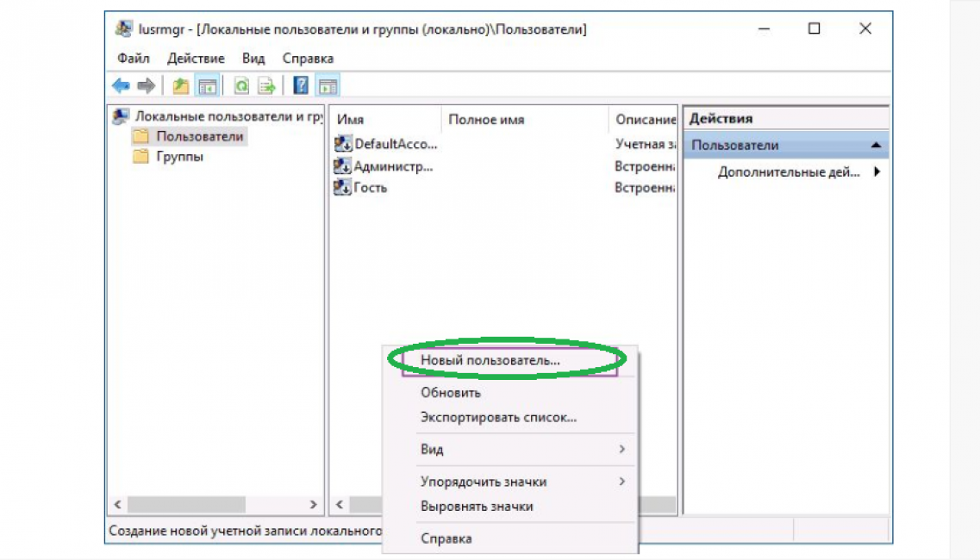Select the DefaultAcco... user row

point(396,144)
